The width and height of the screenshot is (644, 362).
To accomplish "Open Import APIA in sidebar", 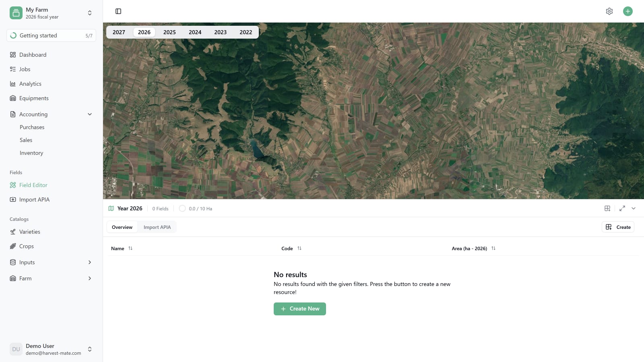I will point(51,200).
